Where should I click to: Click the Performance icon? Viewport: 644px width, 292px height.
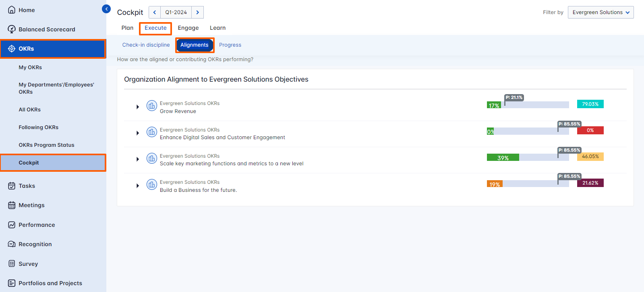pyautogui.click(x=12, y=225)
